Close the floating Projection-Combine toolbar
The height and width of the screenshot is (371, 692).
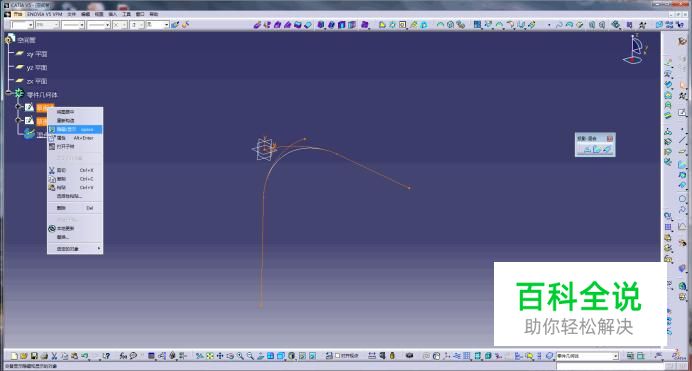(610, 139)
